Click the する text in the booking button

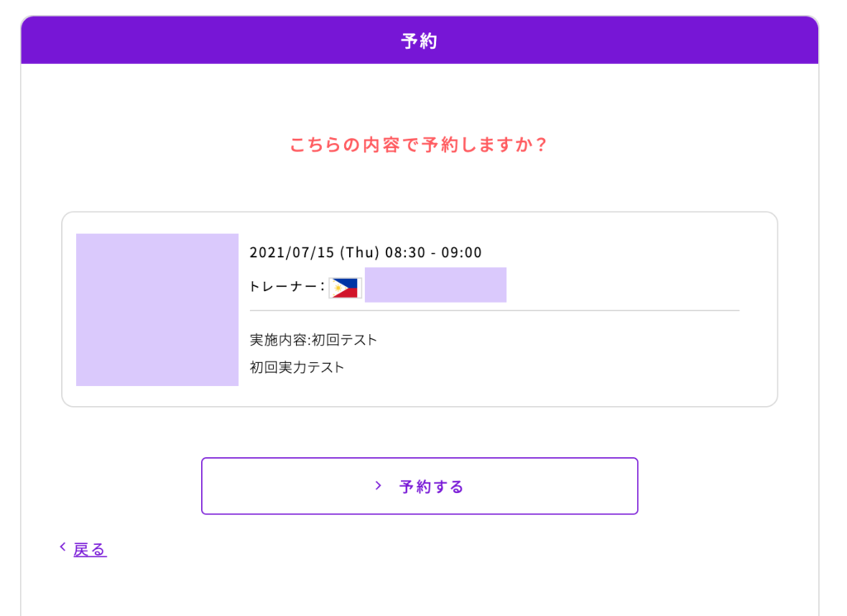click(x=449, y=486)
